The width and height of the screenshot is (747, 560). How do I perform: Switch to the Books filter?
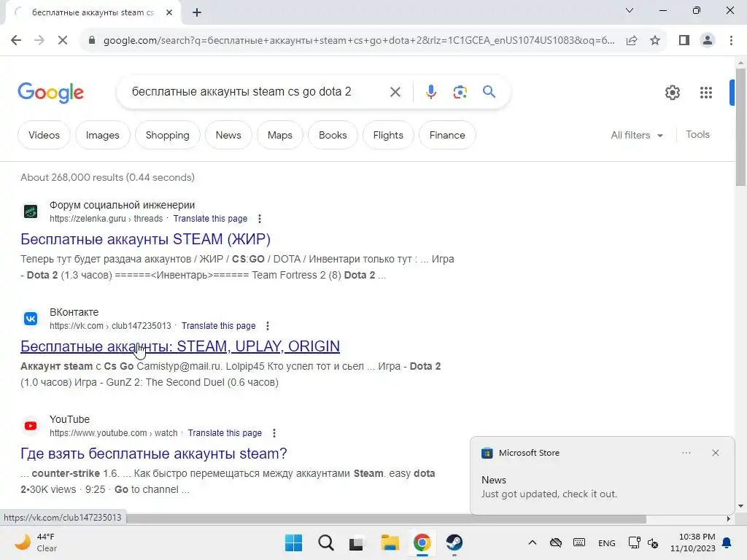[x=333, y=135]
